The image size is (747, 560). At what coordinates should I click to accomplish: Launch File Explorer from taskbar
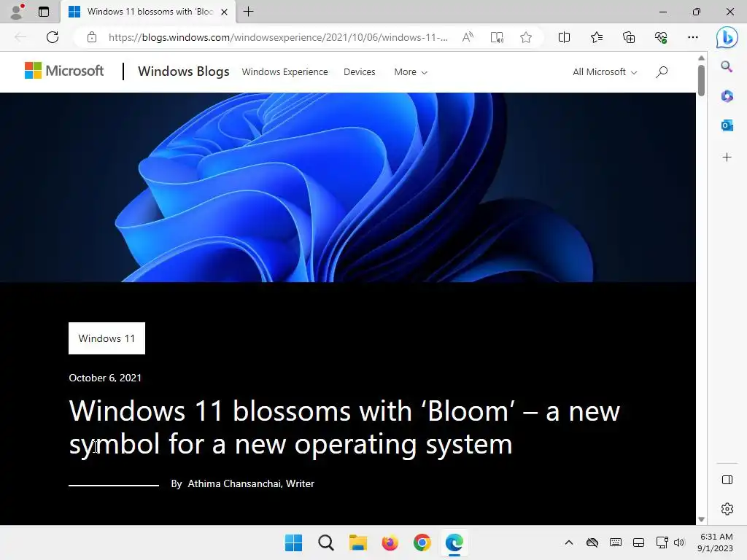pos(357,542)
